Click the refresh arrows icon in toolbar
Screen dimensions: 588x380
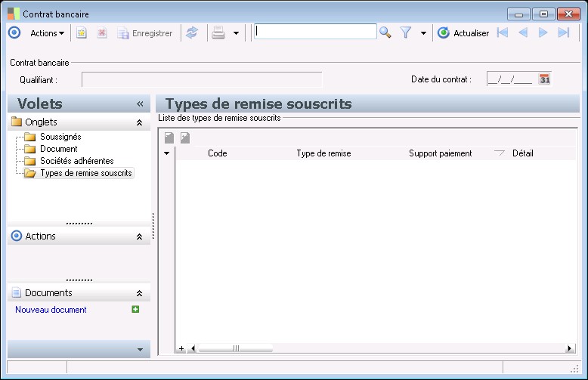coord(192,33)
